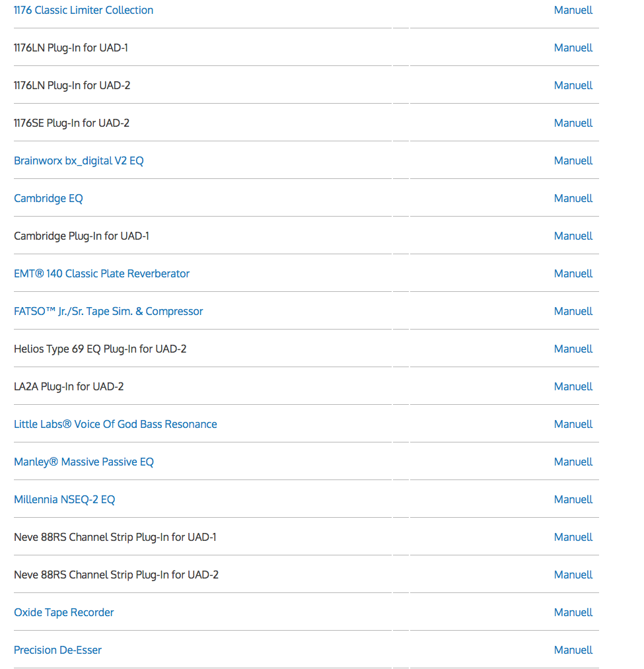Open Manuell for 1176LN Plug-In for UAD-2
This screenshot has height=669, width=644.
[573, 85]
